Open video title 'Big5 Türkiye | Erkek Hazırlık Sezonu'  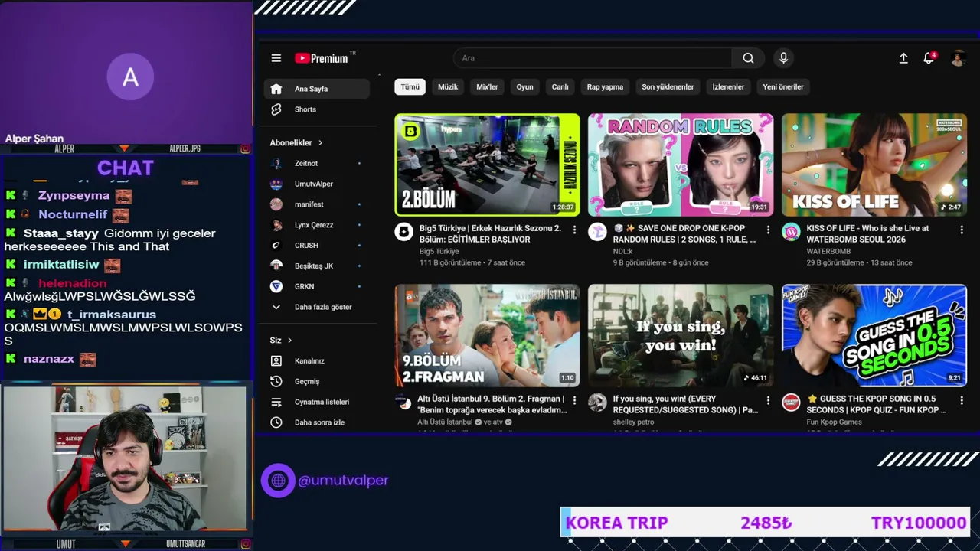click(490, 233)
